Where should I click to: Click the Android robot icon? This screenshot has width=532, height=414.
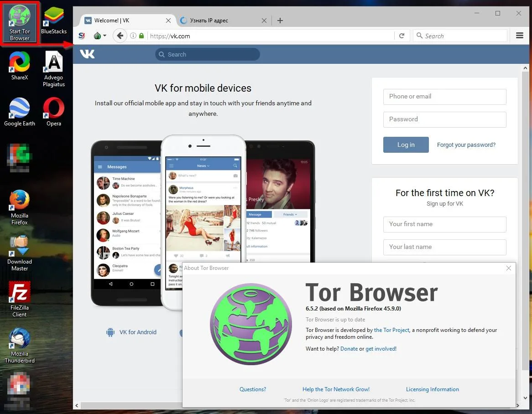pyautogui.click(x=110, y=332)
